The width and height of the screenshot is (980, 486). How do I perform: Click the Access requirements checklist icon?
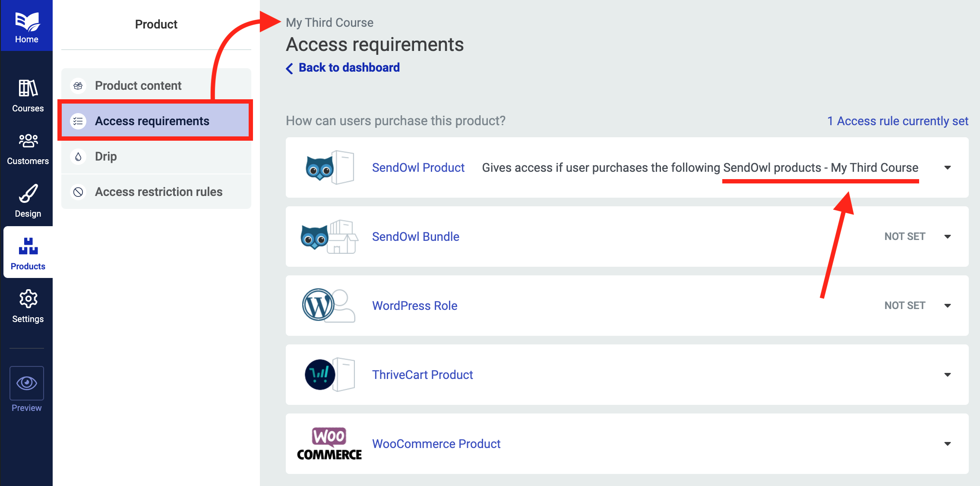(x=78, y=121)
